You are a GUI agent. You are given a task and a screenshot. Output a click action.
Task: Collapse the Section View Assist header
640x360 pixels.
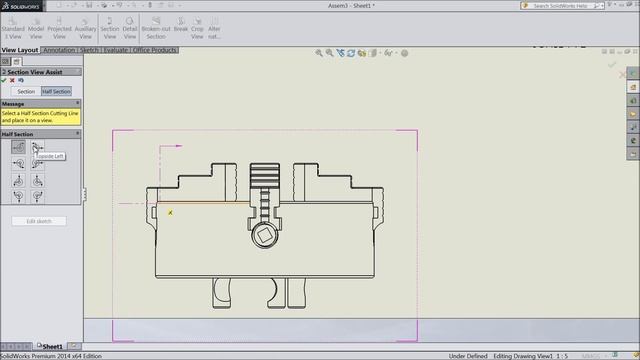(x=78, y=71)
